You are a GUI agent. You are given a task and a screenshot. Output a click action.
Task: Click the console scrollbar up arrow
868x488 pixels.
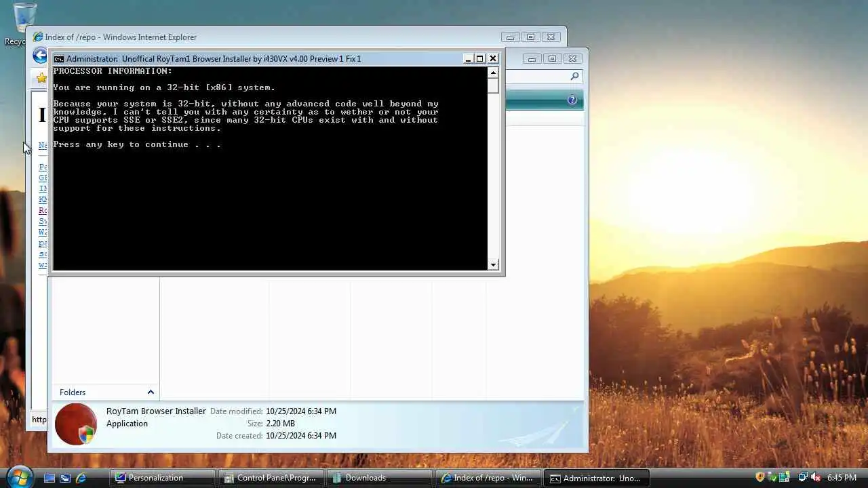[x=493, y=73]
